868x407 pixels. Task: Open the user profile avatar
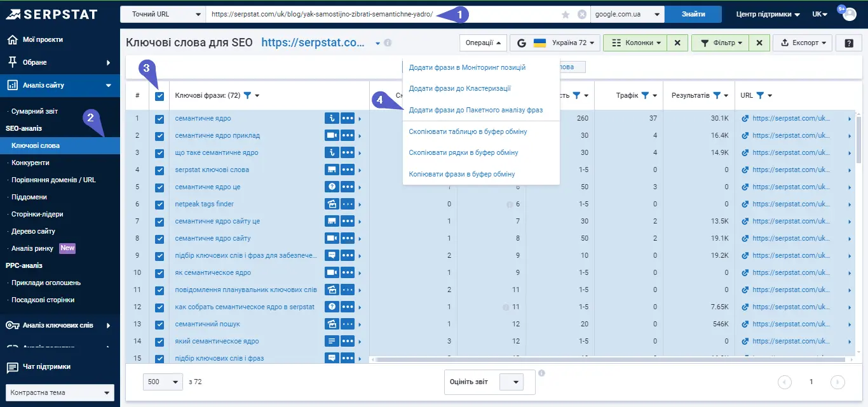point(850,14)
